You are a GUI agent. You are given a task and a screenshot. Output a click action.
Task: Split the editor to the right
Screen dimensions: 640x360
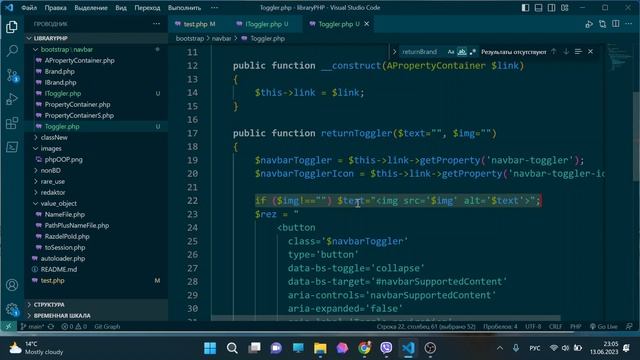[x=616, y=24]
